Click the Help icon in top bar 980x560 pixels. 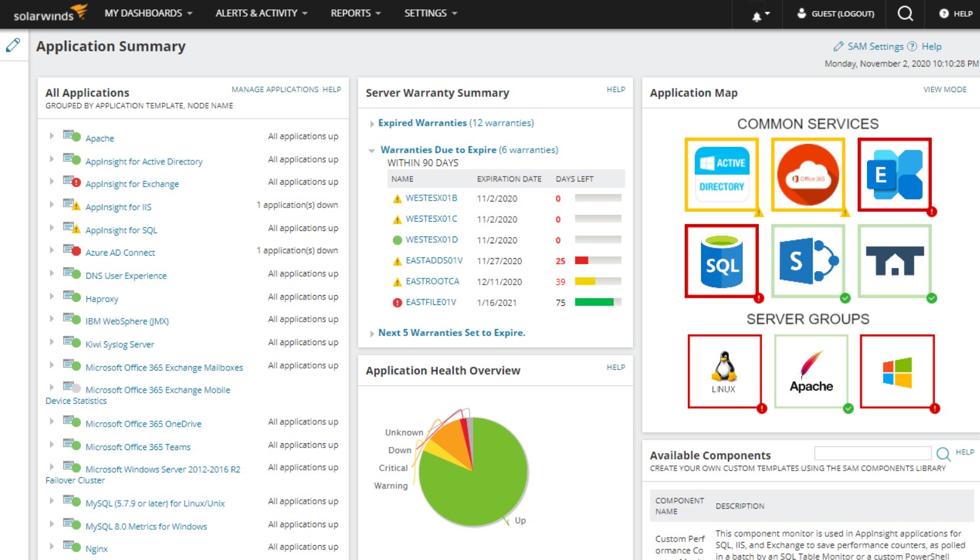coord(944,14)
